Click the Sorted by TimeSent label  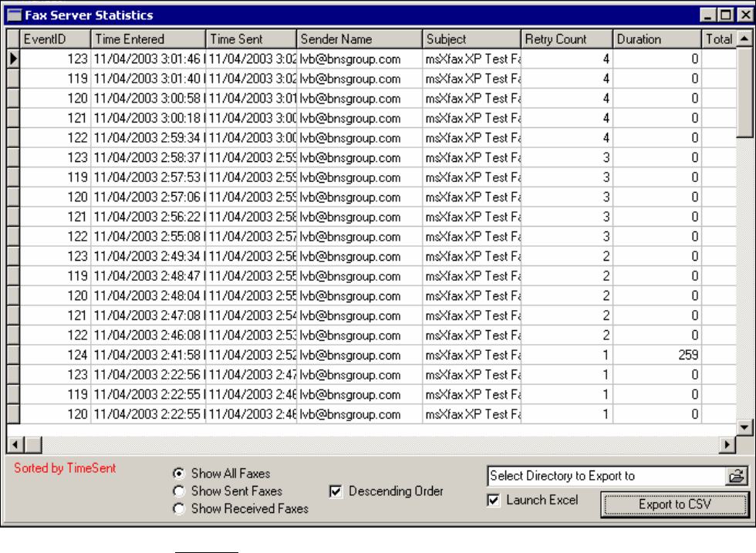(x=65, y=468)
